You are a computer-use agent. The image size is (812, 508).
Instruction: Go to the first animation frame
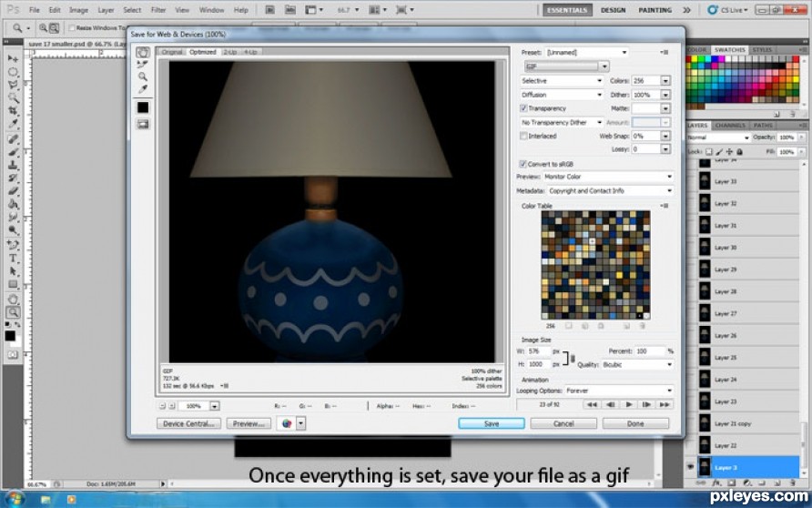pos(592,404)
